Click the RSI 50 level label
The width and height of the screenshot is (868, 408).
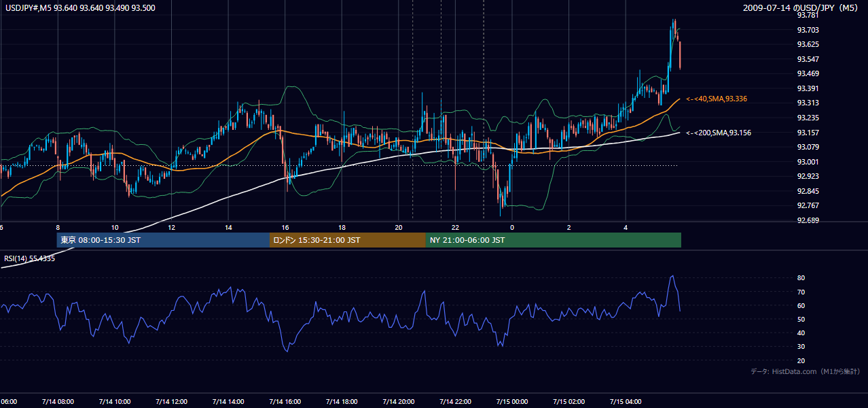click(801, 319)
